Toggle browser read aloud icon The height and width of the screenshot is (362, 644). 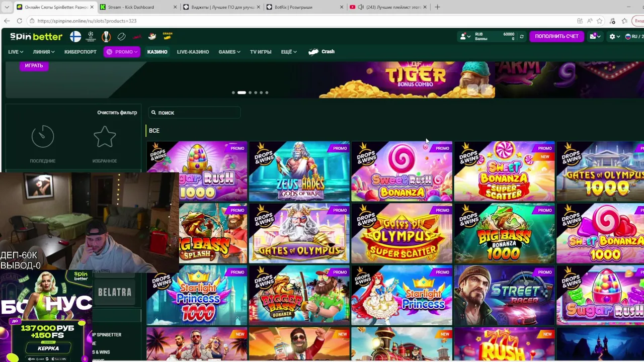pyautogui.click(x=589, y=21)
